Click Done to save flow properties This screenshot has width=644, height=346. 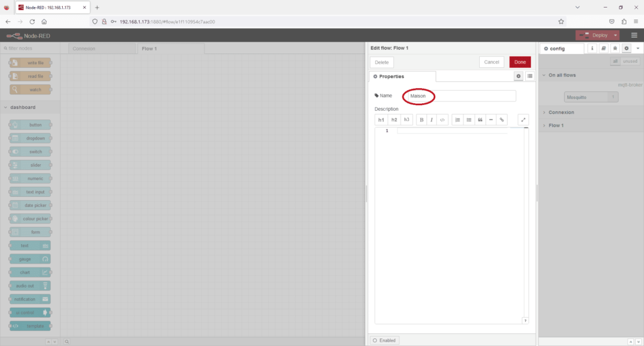point(520,62)
